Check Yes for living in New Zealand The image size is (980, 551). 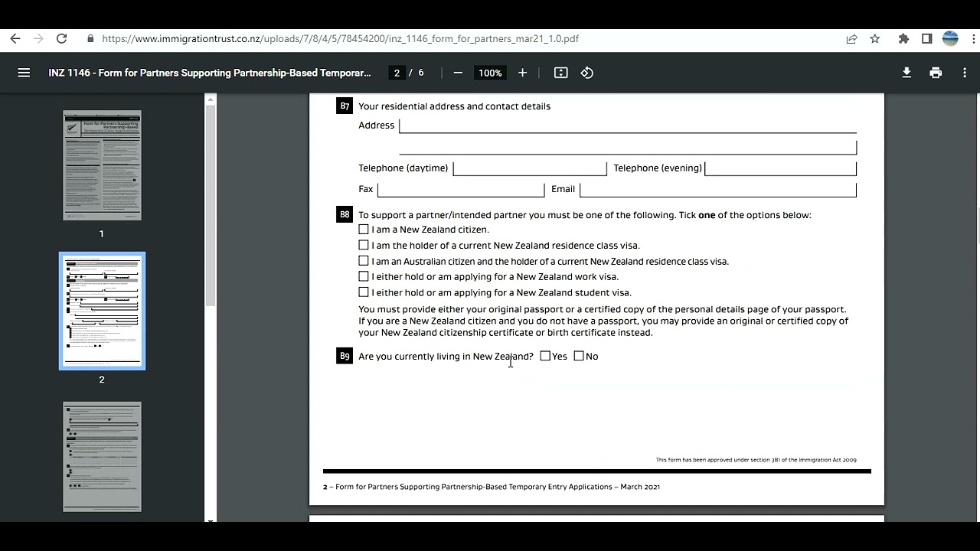coord(545,356)
